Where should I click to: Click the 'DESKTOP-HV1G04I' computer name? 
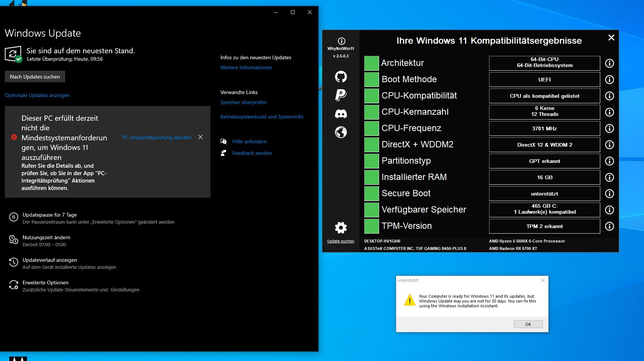[x=382, y=241]
